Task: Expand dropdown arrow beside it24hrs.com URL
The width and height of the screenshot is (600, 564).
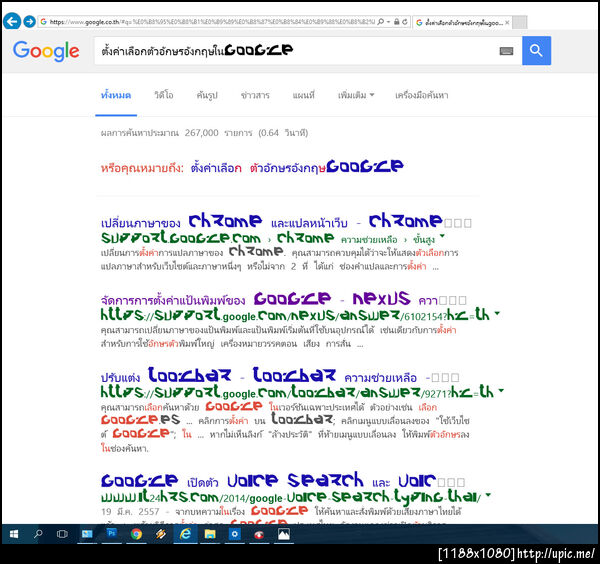Action: tap(488, 495)
